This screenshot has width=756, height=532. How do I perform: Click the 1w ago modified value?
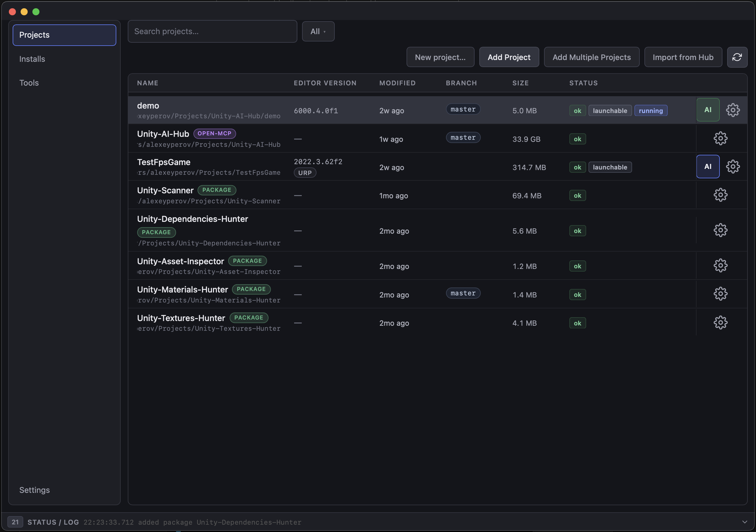(391, 139)
